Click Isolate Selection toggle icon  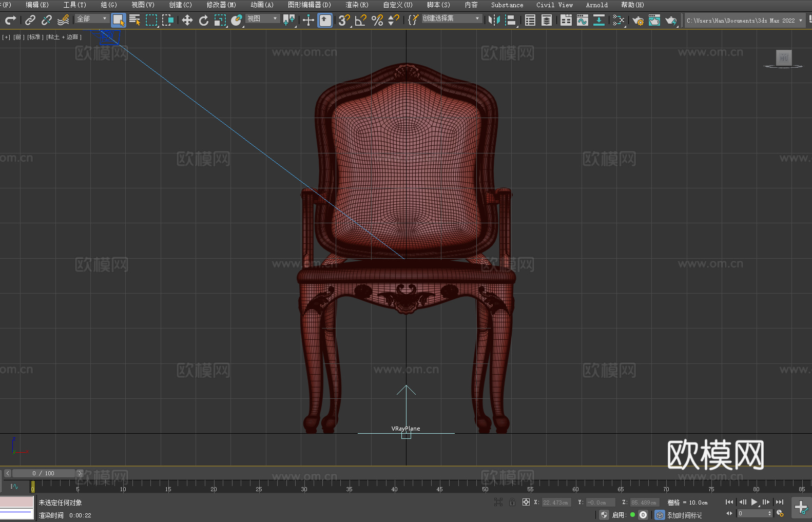(x=498, y=502)
